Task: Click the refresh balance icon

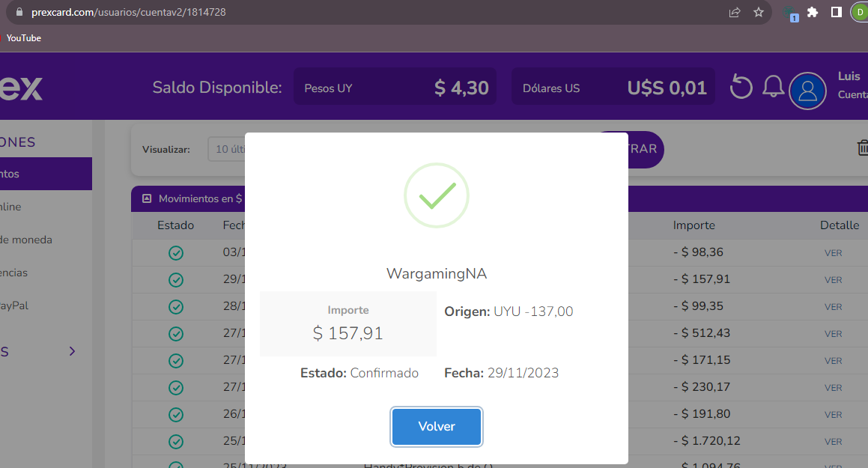Action: click(x=741, y=88)
